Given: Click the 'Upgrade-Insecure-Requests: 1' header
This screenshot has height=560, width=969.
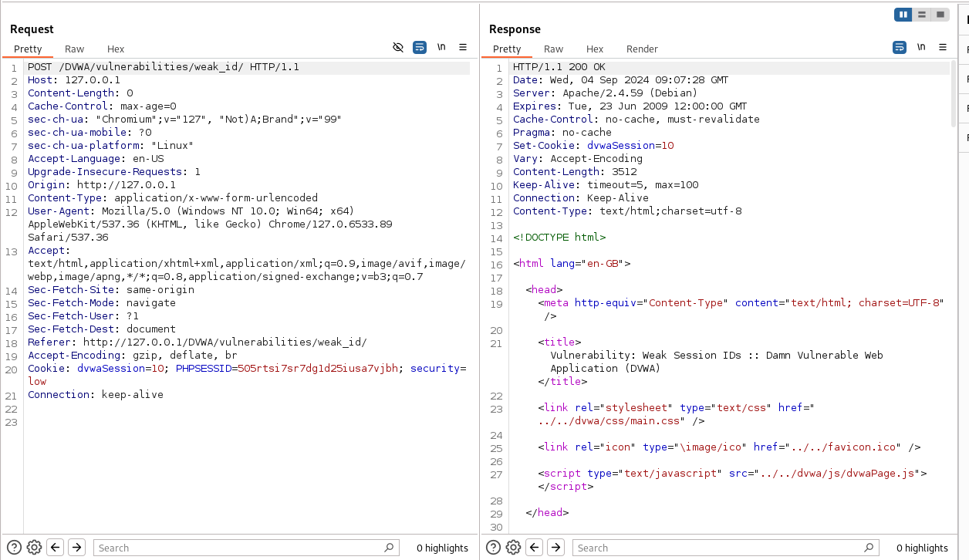Looking at the screenshot, I should tap(114, 172).
